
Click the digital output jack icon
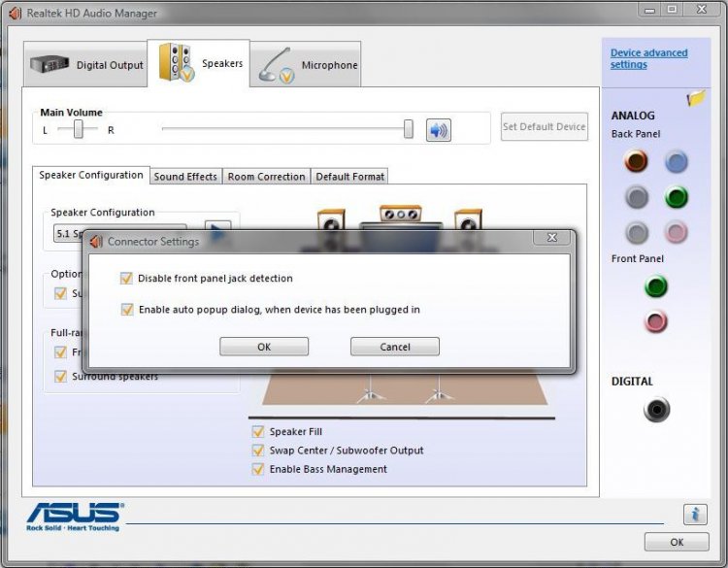pyautogui.click(x=656, y=410)
